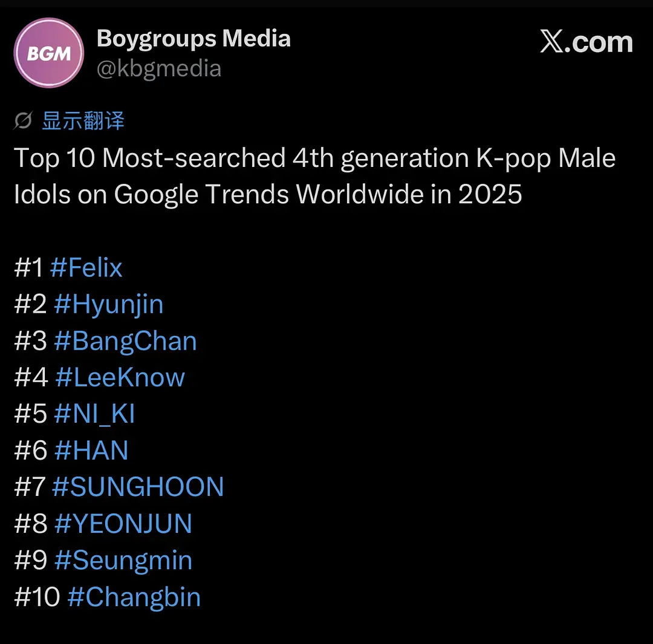Open the #LeeKnow hashtag

120,377
